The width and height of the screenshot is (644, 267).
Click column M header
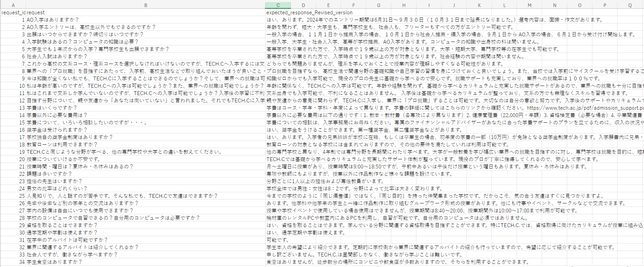coord(529,5)
